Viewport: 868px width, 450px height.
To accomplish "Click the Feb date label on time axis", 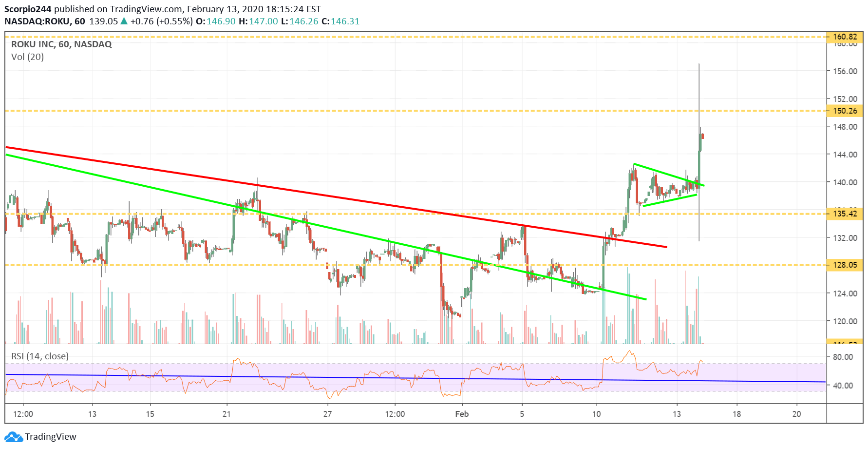I will pyautogui.click(x=462, y=414).
